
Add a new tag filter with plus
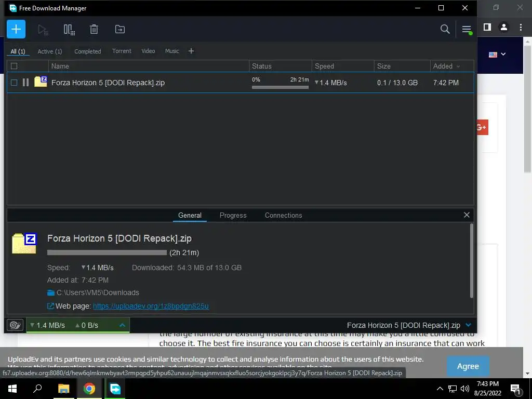click(x=191, y=51)
